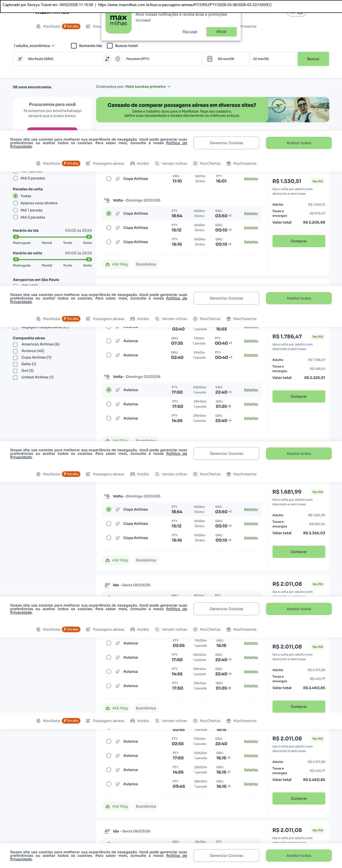This screenshot has width=342, height=868.
Task: Select Apenas voos diretos for return stops
Action: point(15,203)
